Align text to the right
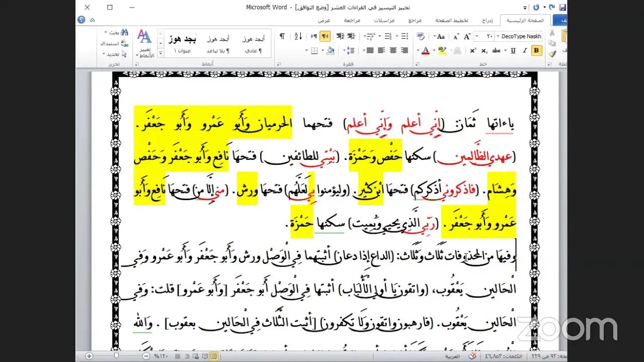Screen dimensions: 644x362 click(x=405, y=50)
